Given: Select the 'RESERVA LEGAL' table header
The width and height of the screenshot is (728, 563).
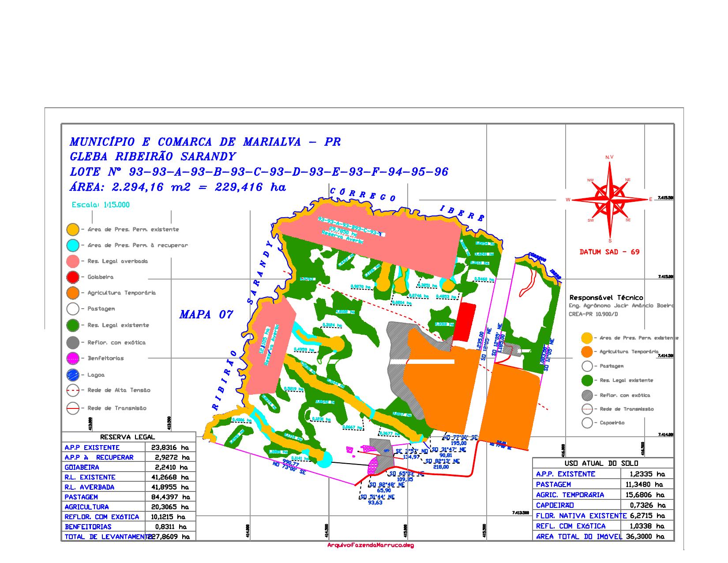Looking at the screenshot, I should (x=128, y=437).
